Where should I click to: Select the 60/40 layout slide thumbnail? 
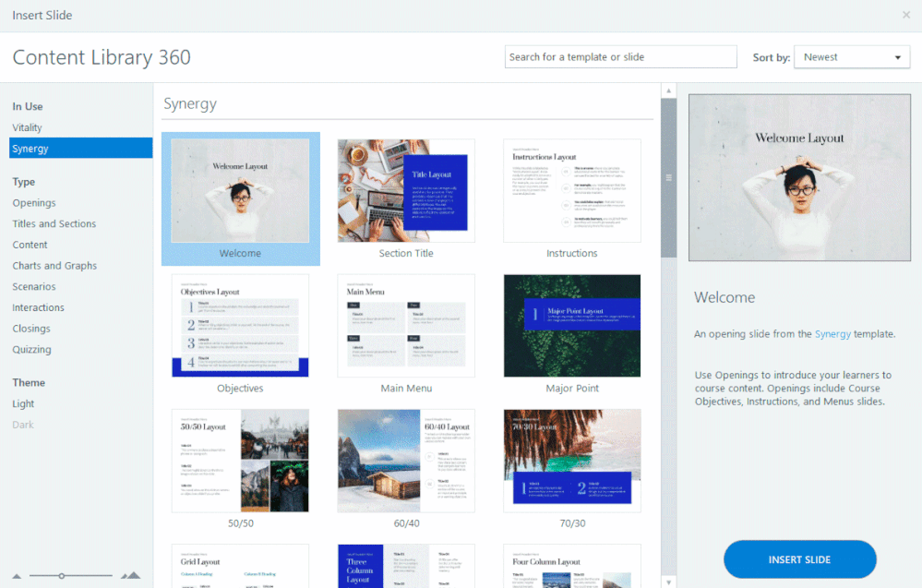point(406,461)
